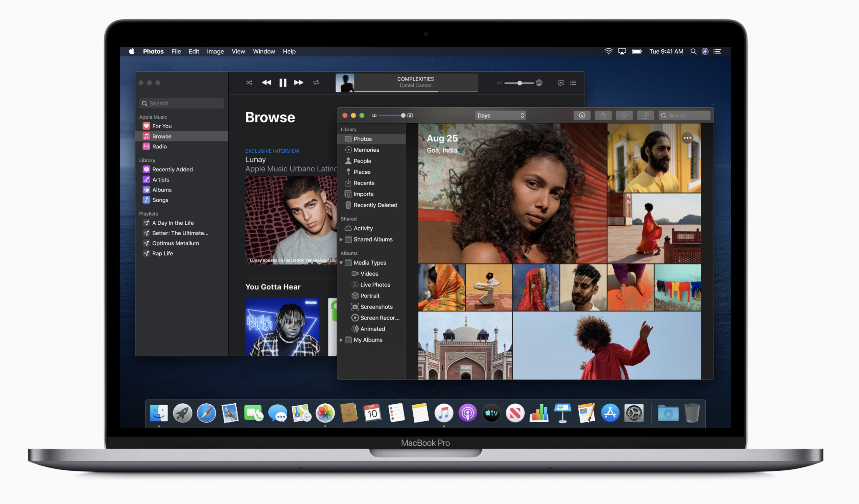Skip to next track in Music
The image size is (859, 504).
coord(299,83)
